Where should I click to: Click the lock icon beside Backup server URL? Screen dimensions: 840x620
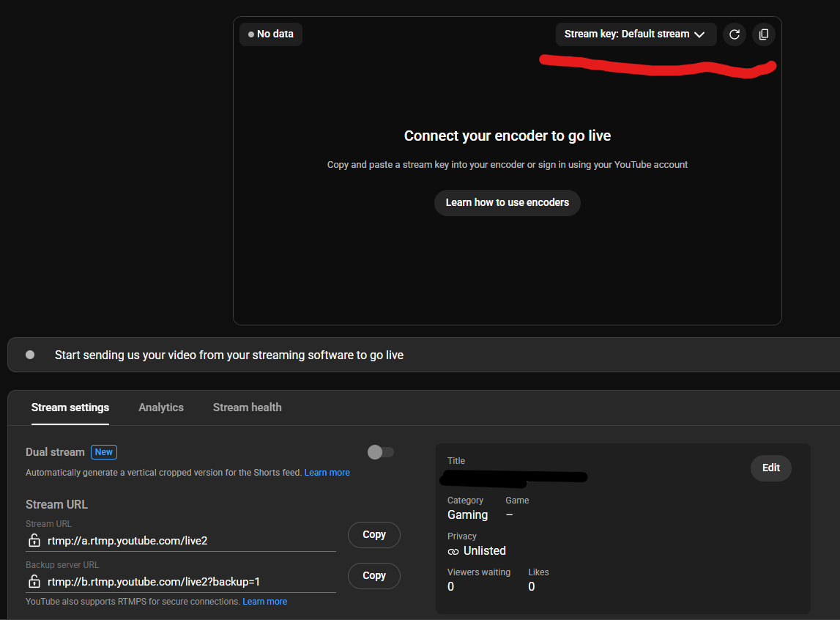[x=34, y=581]
